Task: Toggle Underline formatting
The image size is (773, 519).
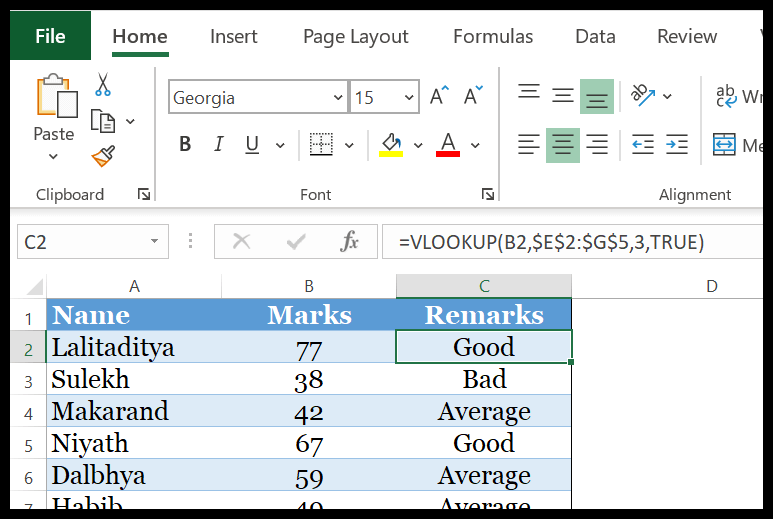Action: [x=252, y=144]
